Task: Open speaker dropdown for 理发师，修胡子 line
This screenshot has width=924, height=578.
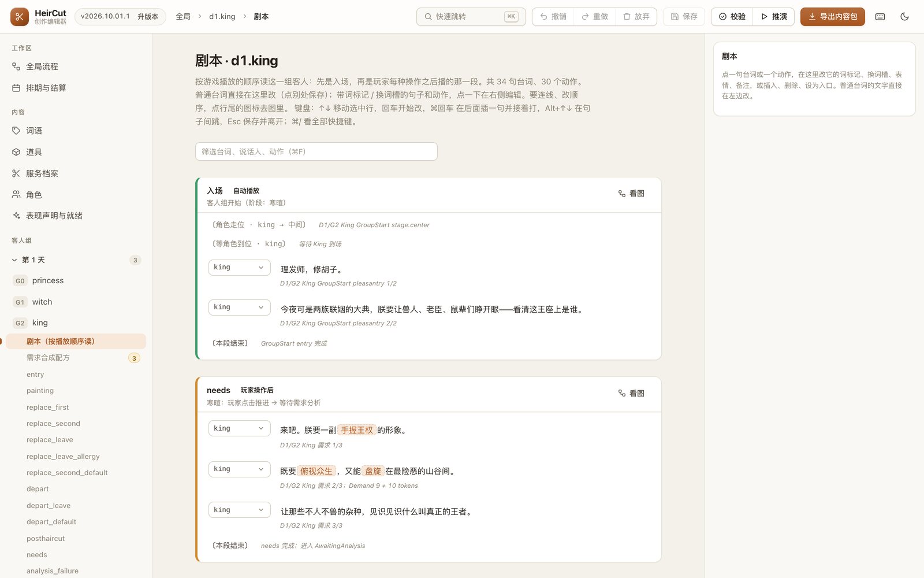Action: click(239, 267)
